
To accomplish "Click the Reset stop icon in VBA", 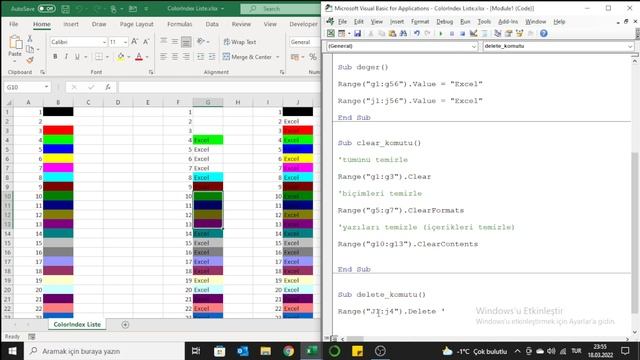I will [x=462, y=33].
